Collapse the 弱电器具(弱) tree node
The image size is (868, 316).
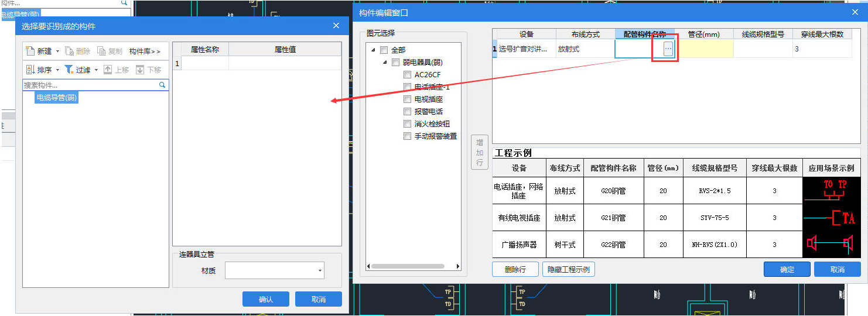tap(384, 63)
